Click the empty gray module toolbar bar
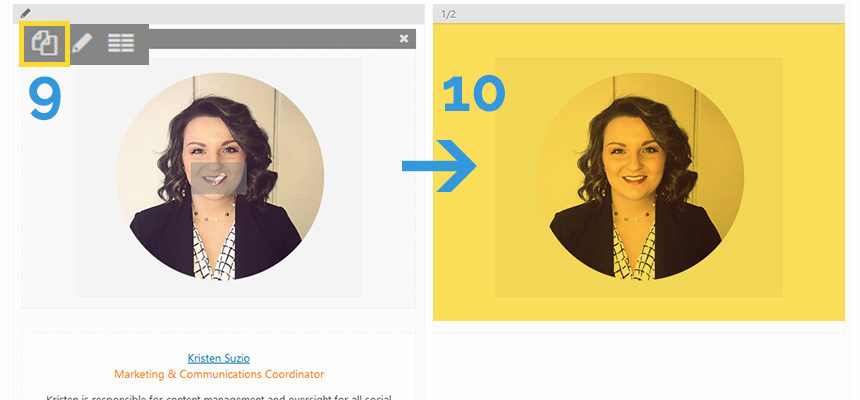The image size is (860, 400). (x=273, y=39)
